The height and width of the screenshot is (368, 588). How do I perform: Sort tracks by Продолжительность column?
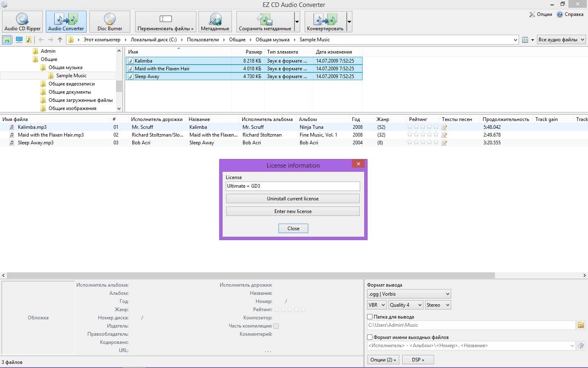(x=506, y=119)
